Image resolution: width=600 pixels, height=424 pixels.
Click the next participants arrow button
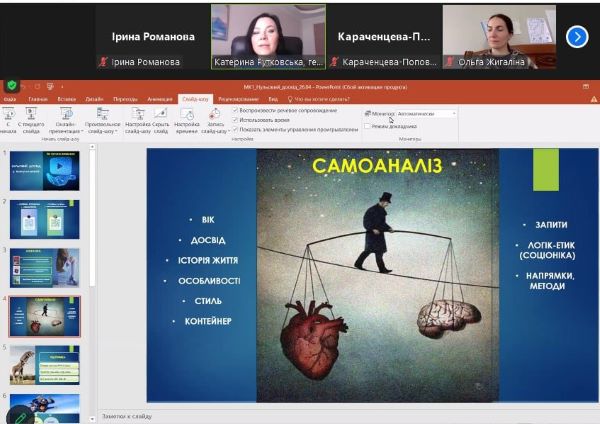[x=576, y=36]
